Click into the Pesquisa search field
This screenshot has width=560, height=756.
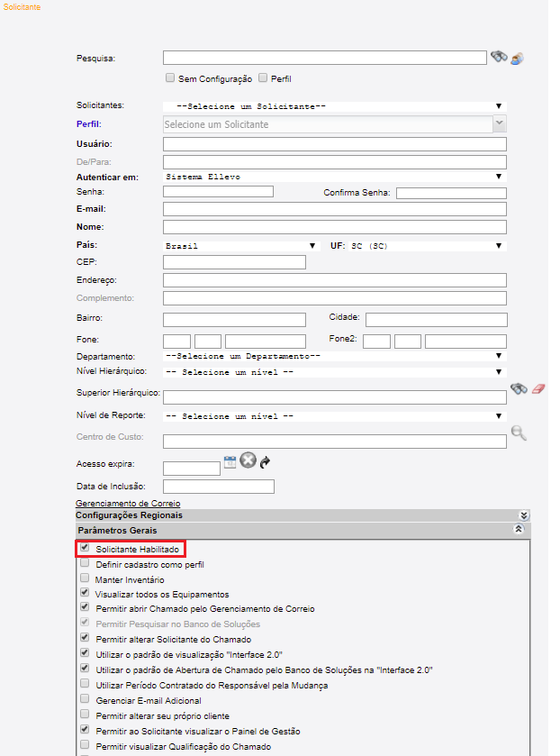(x=325, y=58)
